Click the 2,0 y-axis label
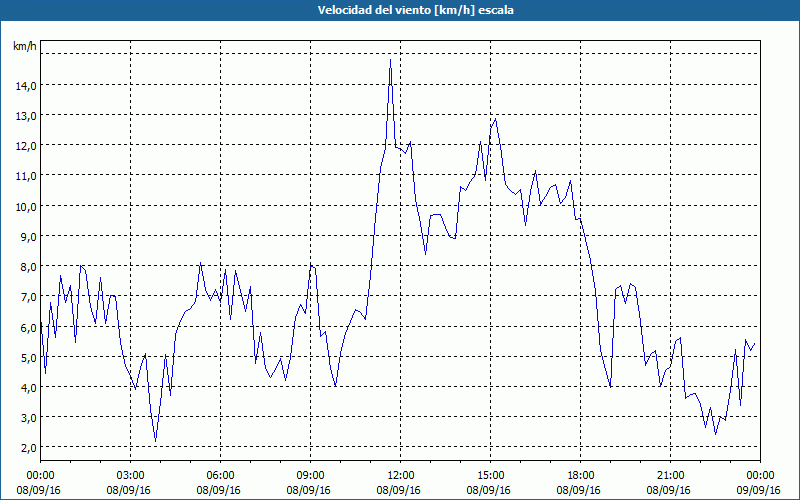The width and height of the screenshot is (800, 500). click(29, 448)
